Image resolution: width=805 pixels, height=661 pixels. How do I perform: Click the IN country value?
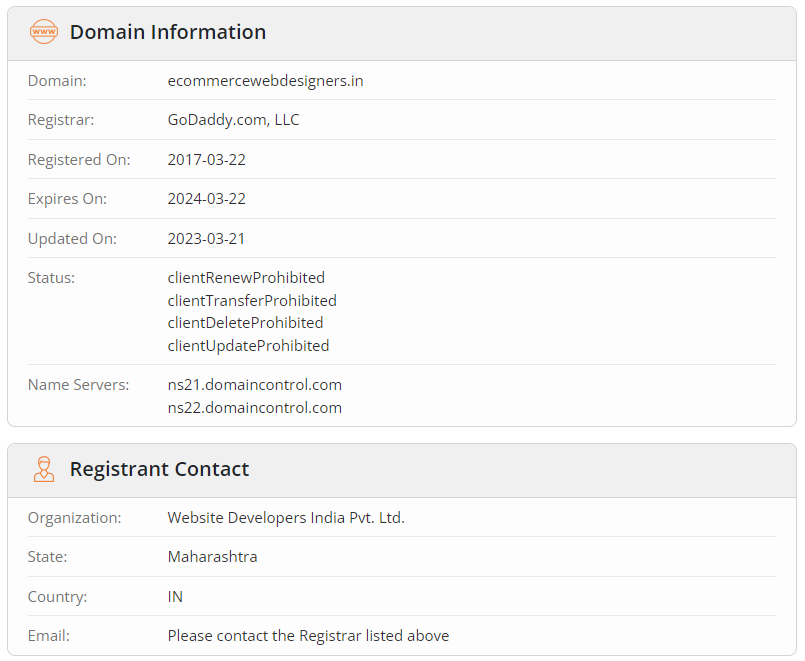tap(175, 597)
